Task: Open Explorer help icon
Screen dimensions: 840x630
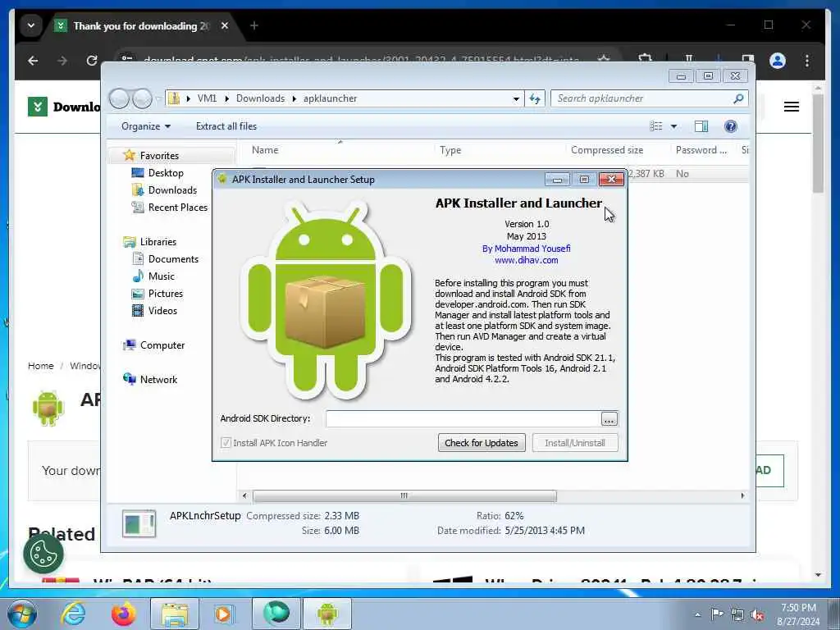Action: pyautogui.click(x=730, y=126)
